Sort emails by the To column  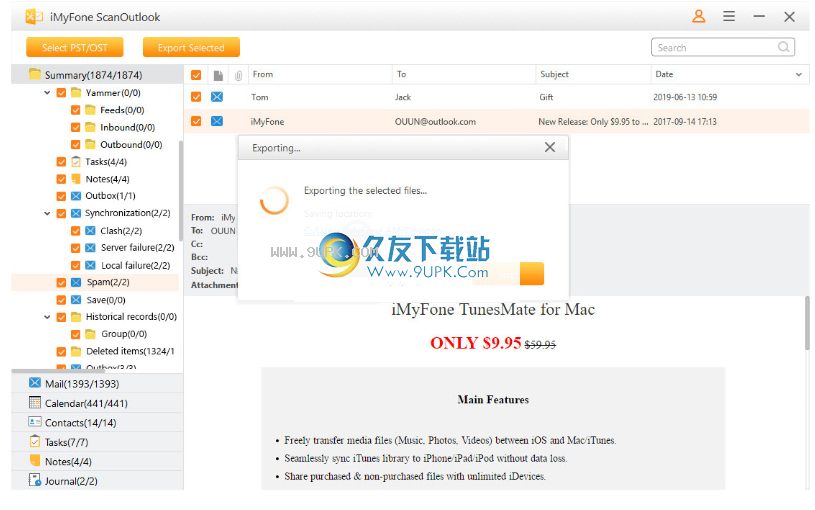[x=464, y=74]
